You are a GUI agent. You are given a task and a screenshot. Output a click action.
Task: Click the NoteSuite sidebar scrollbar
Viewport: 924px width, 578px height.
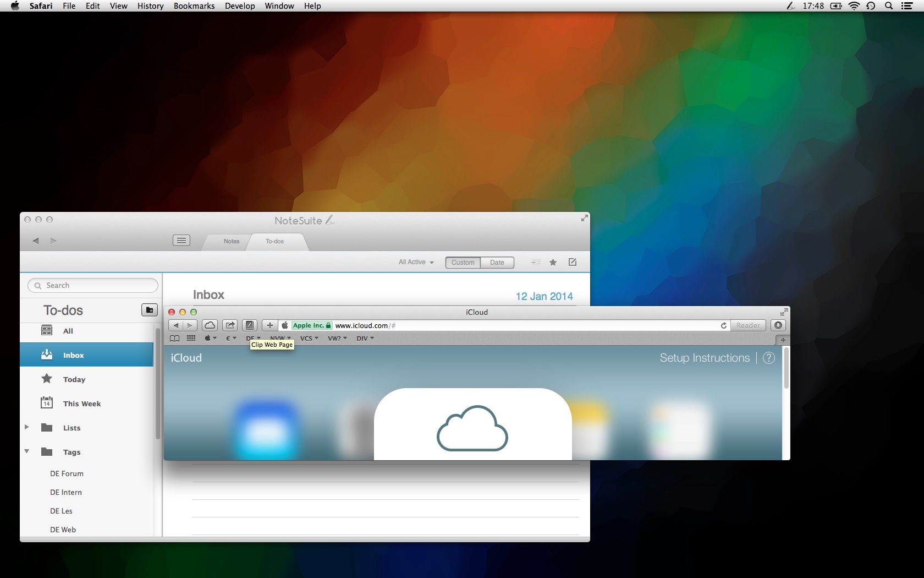click(x=158, y=384)
